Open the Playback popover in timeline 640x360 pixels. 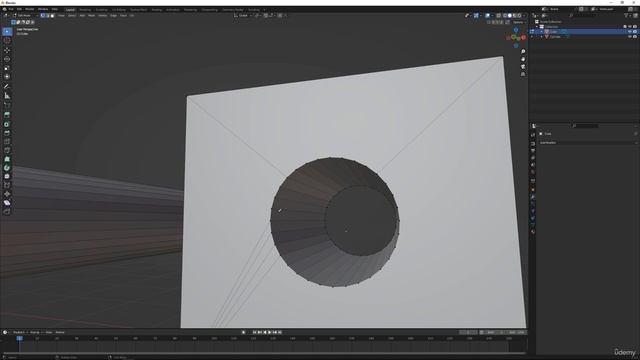point(20,332)
